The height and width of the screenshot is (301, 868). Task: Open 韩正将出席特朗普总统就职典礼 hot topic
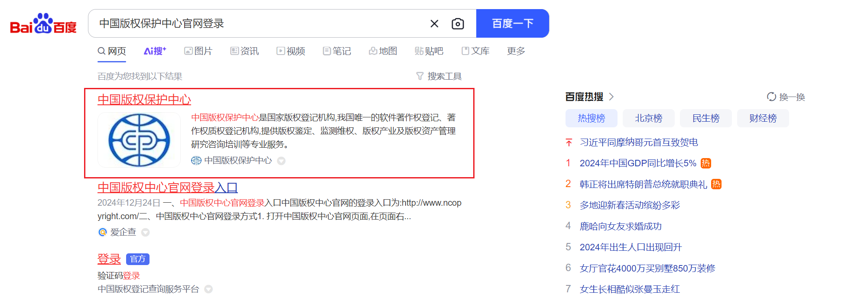[644, 184]
